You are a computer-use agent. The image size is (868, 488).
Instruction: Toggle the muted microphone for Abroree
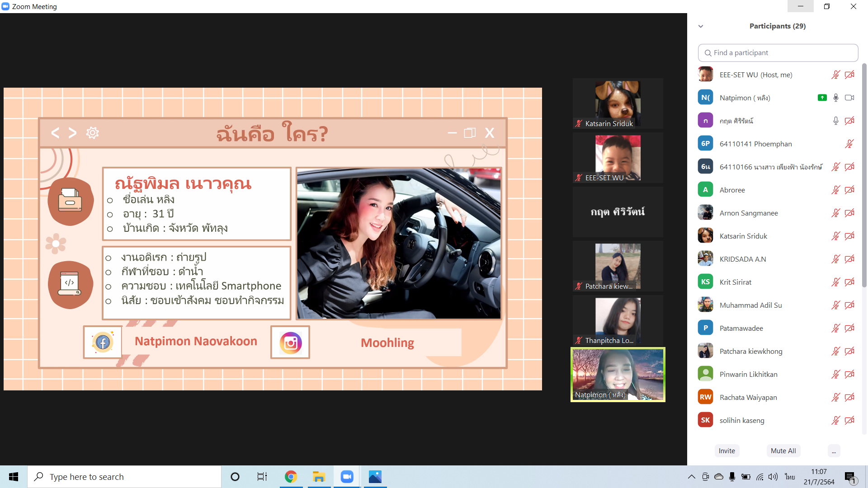835,190
